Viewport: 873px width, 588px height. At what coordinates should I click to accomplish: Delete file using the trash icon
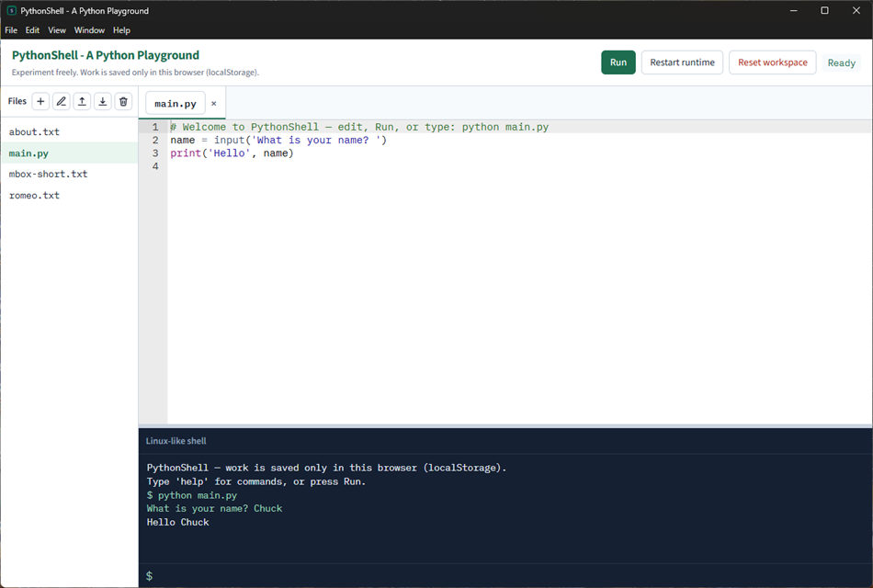coord(124,101)
